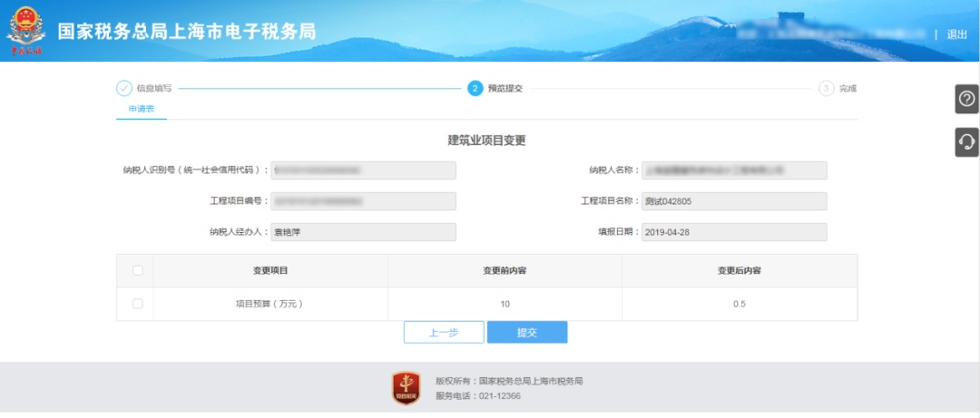Click the 退出 logout link
The width and height of the screenshot is (980, 418).
pyautogui.click(x=956, y=34)
